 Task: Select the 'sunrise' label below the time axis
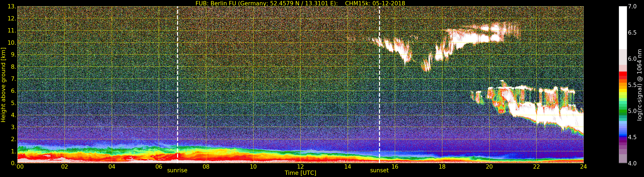(x=177, y=171)
